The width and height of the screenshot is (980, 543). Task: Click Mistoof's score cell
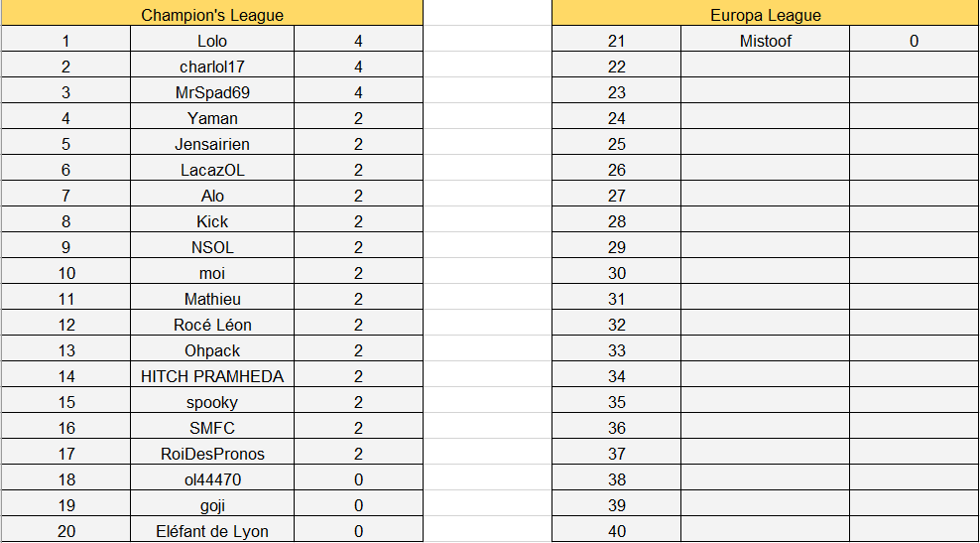pyautogui.click(x=914, y=41)
